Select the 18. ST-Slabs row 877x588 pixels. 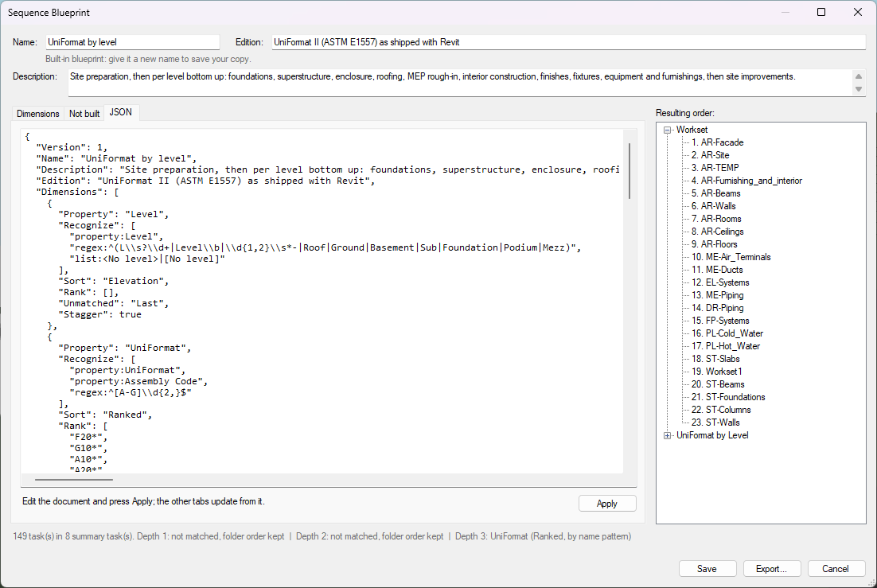715,359
